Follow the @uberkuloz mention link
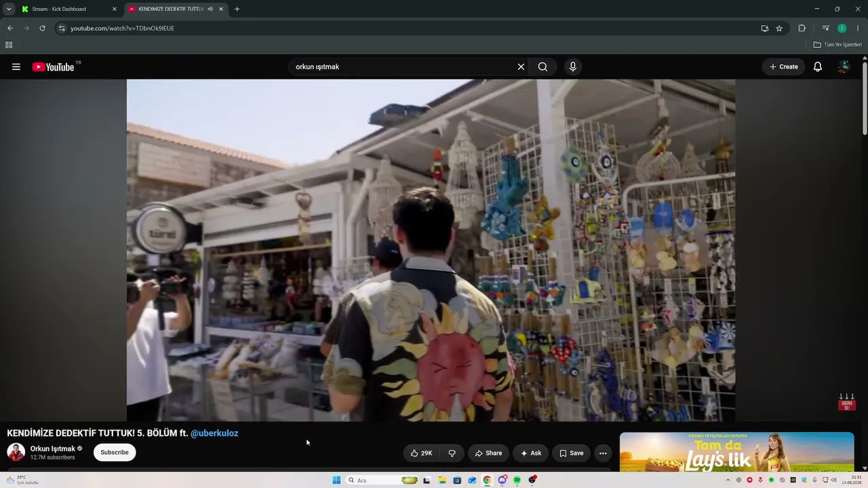The width and height of the screenshot is (868, 488). coord(214,433)
